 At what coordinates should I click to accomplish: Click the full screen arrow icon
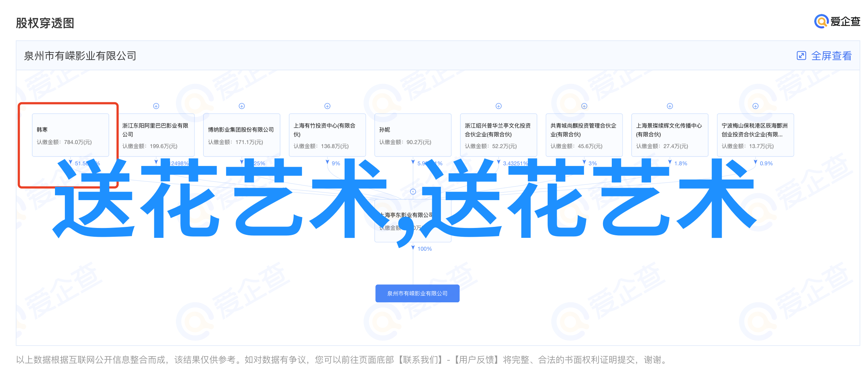coord(801,56)
